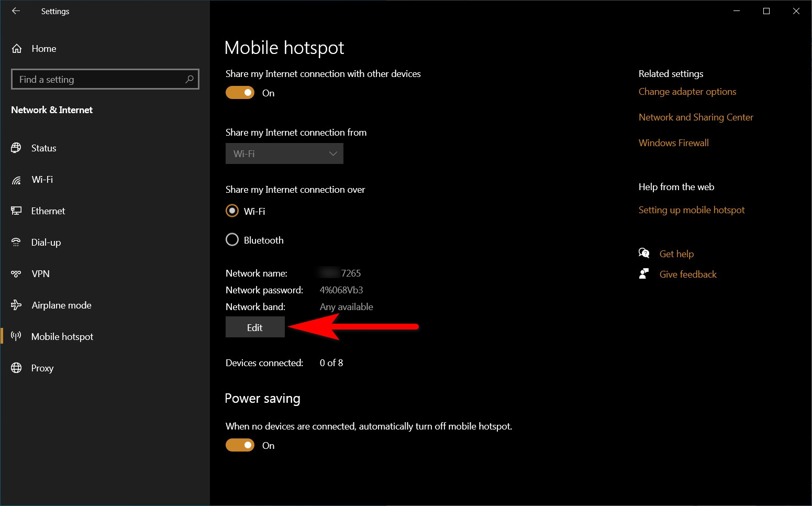Screen dimensions: 812x506
Task: Click the search magnifier icon
Action: point(190,79)
